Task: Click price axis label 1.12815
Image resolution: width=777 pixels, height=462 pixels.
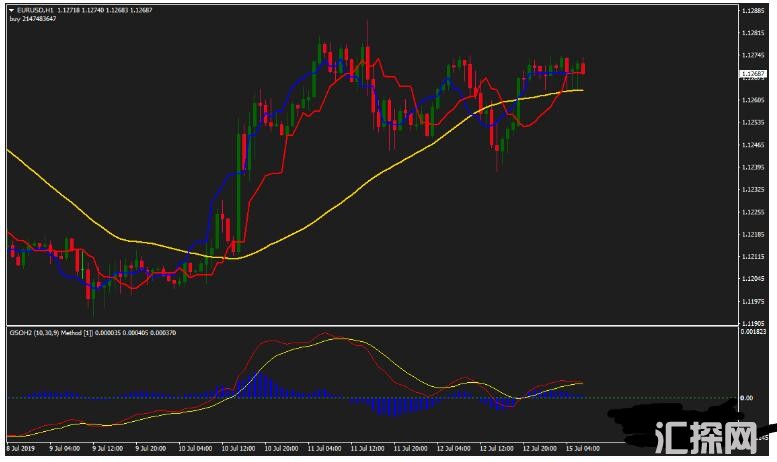Action: (753, 33)
